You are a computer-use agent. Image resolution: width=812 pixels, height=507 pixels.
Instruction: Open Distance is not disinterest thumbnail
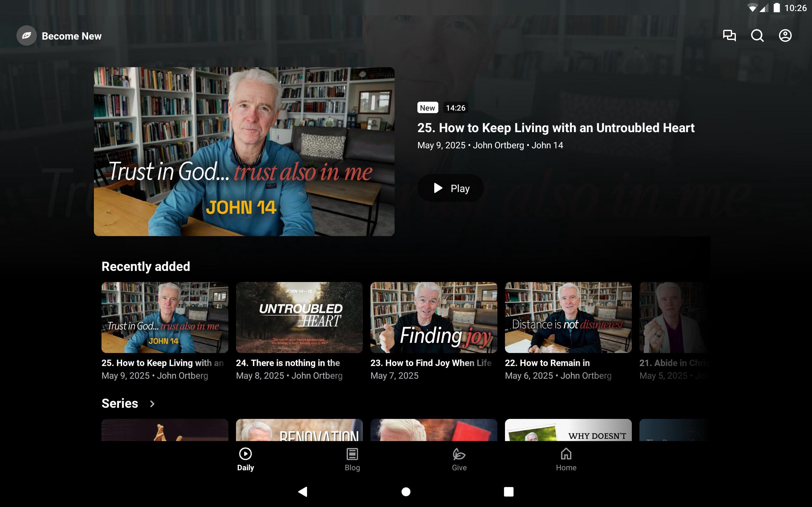click(568, 317)
